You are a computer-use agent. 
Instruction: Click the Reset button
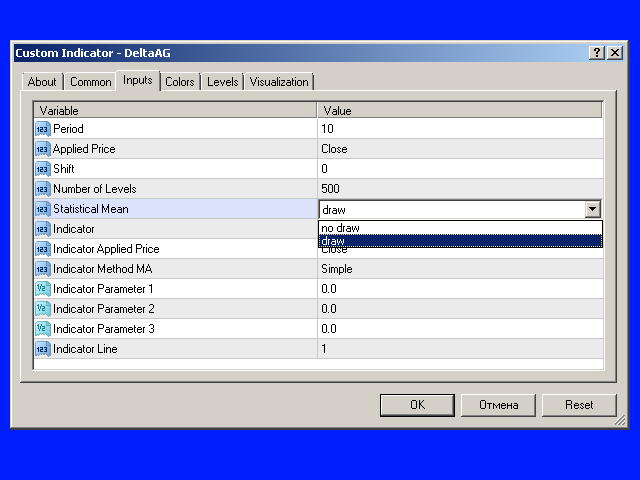point(578,405)
